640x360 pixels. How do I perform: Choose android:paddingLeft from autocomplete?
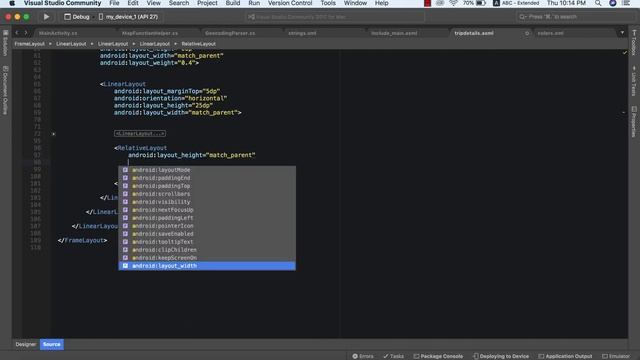[x=207, y=218]
